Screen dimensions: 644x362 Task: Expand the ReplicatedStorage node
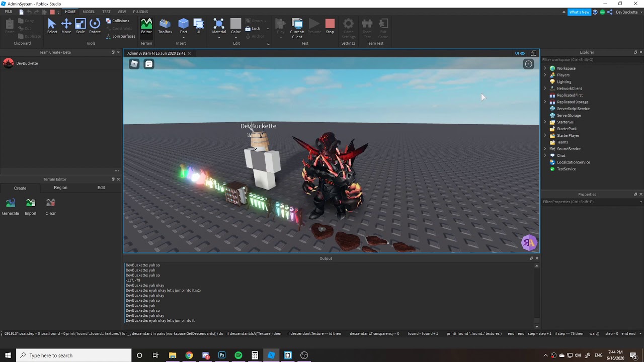(x=545, y=102)
